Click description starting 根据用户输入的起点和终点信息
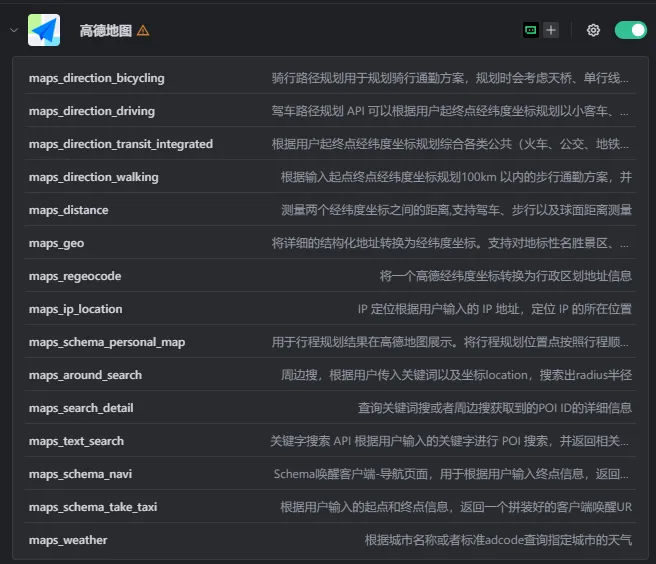 pos(456,508)
